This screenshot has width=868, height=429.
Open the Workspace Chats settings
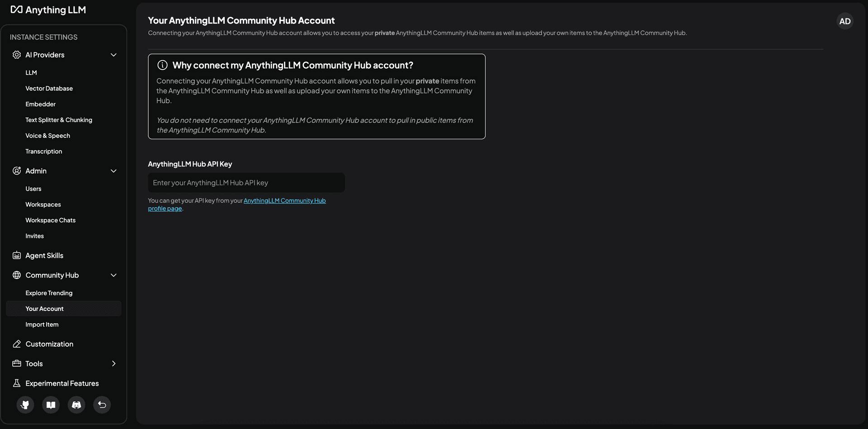(50, 220)
